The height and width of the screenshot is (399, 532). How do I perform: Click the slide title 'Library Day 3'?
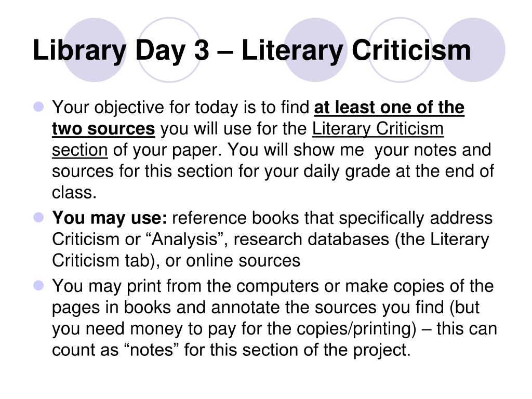(x=121, y=50)
